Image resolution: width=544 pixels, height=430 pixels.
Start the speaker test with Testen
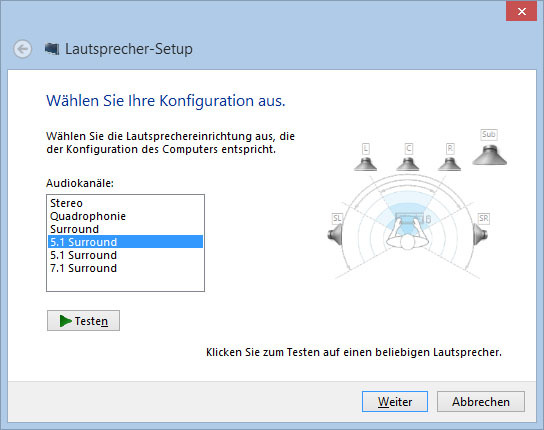pos(83,321)
